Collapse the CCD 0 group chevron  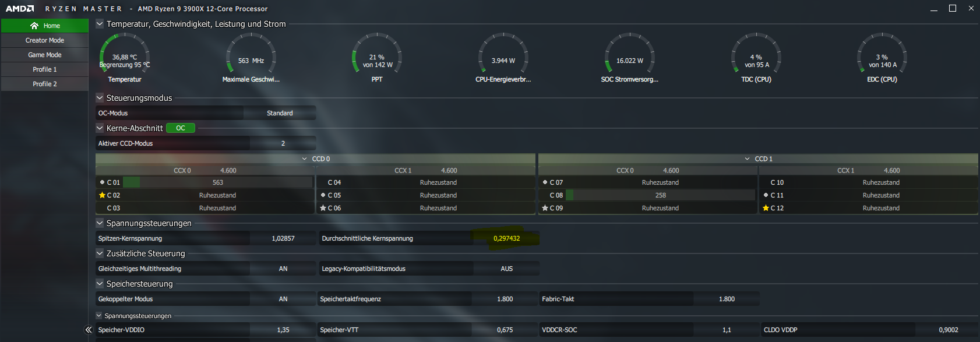304,158
